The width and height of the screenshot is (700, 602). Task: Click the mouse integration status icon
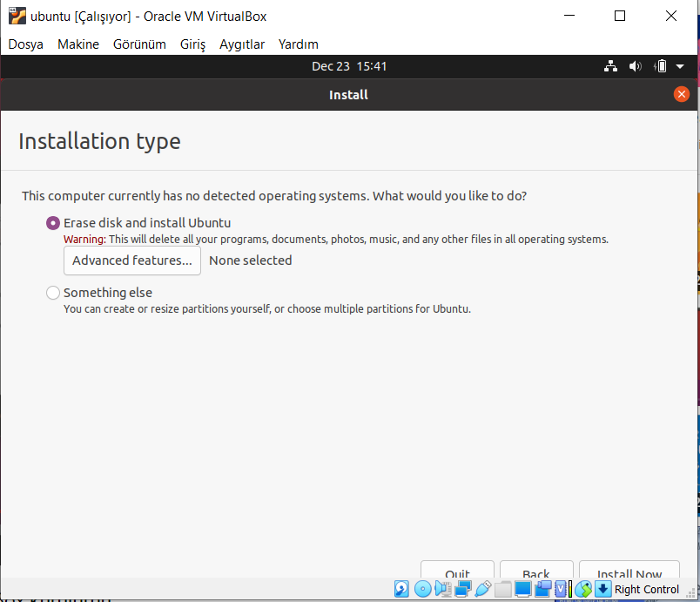583,589
